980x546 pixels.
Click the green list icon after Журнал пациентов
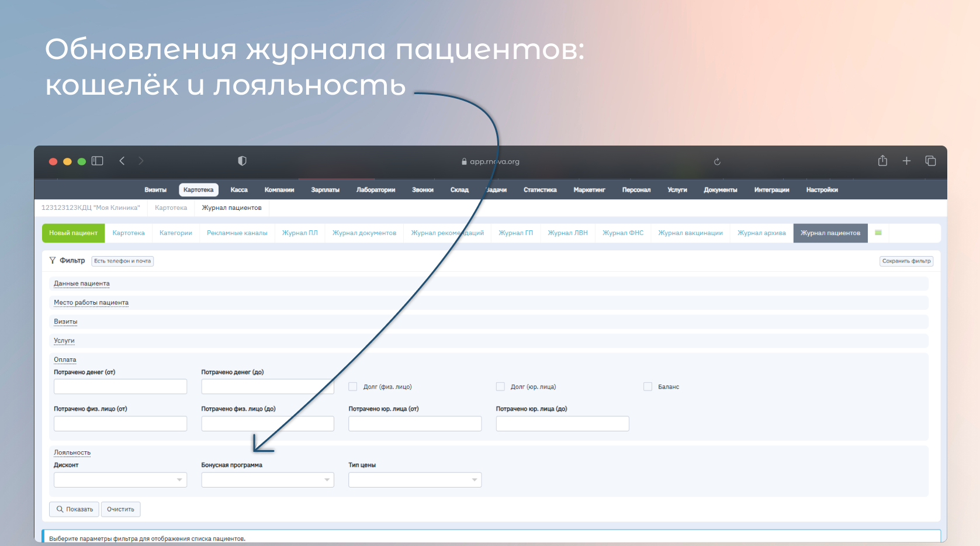click(878, 233)
